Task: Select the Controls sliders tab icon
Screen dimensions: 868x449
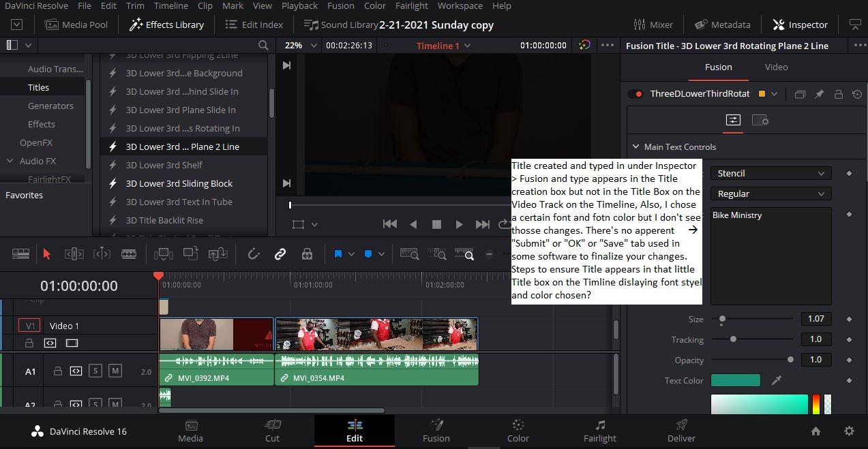Action: tap(733, 120)
